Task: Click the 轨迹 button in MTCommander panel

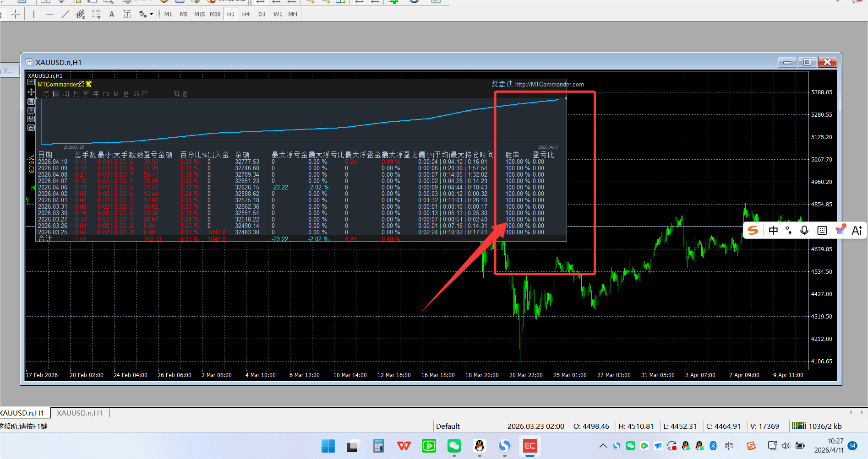Action: click(180, 94)
